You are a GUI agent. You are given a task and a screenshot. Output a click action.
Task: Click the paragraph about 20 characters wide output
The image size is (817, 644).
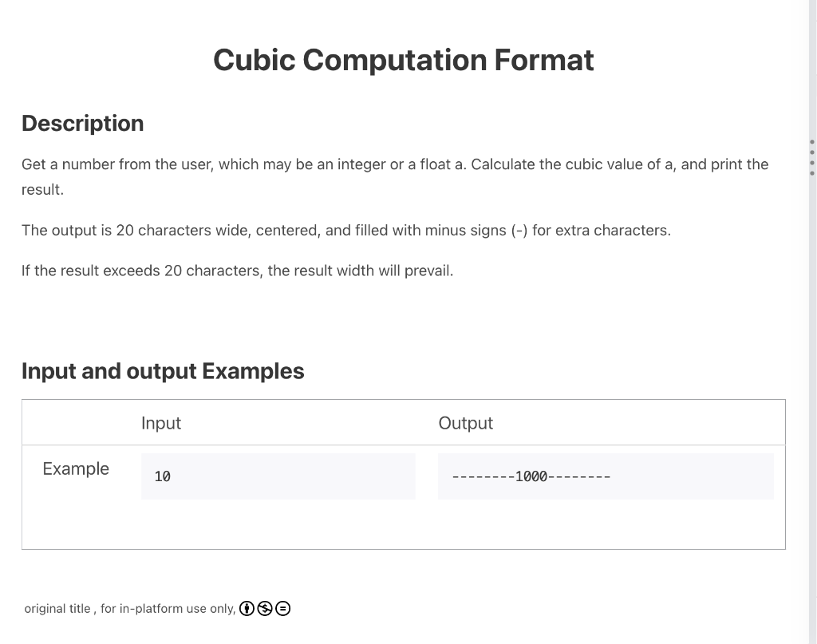pos(346,231)
